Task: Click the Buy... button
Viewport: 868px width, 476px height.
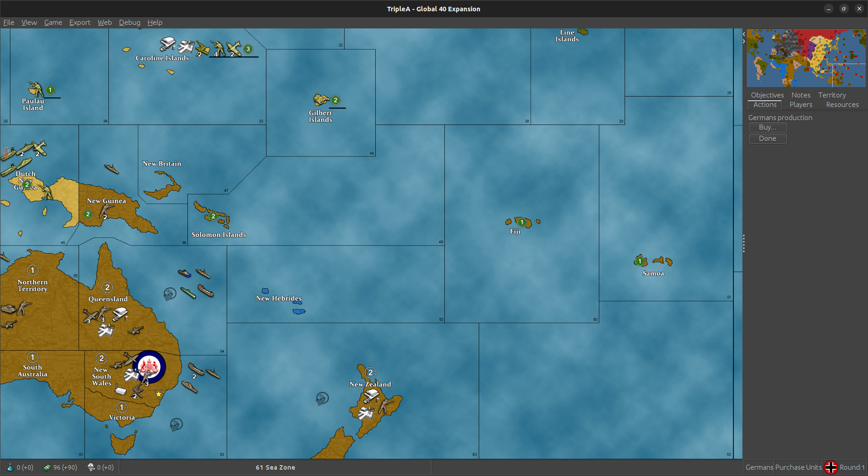Action: (767, 127)
